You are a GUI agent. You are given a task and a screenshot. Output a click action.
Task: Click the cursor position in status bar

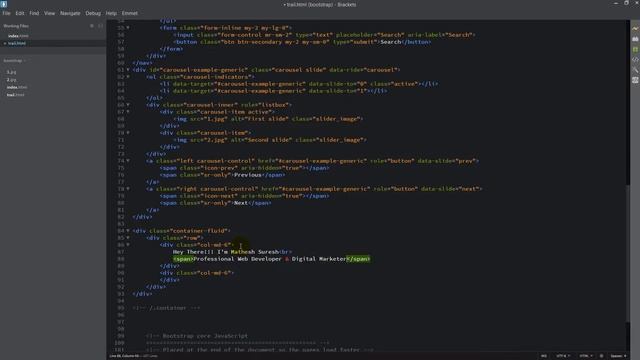tap(124, 356)
